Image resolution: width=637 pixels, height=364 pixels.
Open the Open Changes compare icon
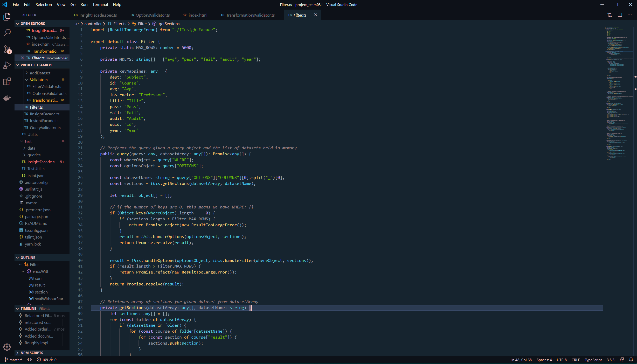click(610, 15)
